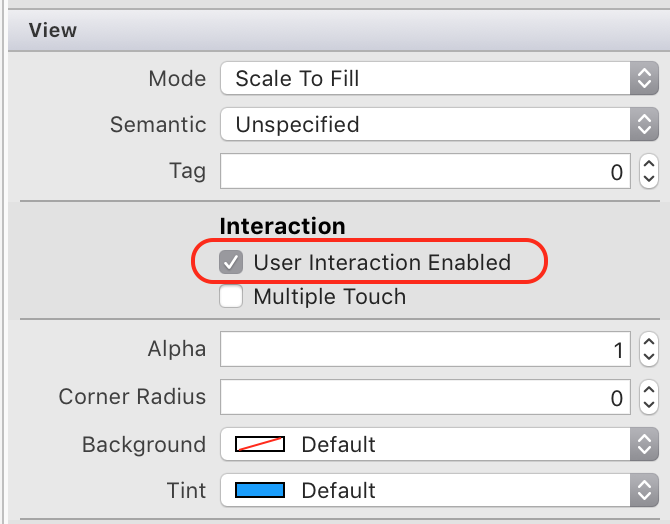Enable the Multiple Touch checkbox
The height and width of the screenshot is (524, 670).
coord(231,297)
